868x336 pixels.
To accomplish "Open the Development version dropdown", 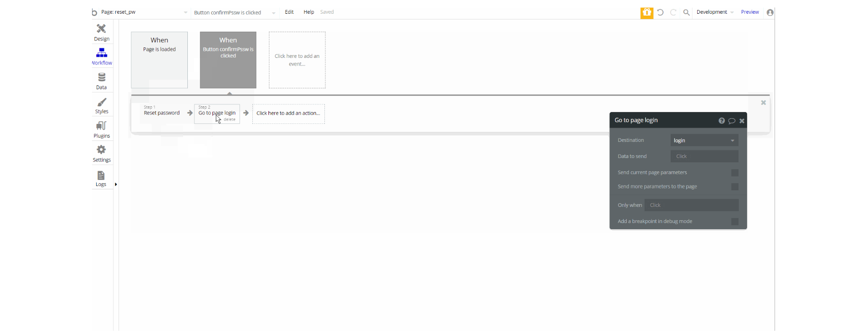I will point(715,12).
